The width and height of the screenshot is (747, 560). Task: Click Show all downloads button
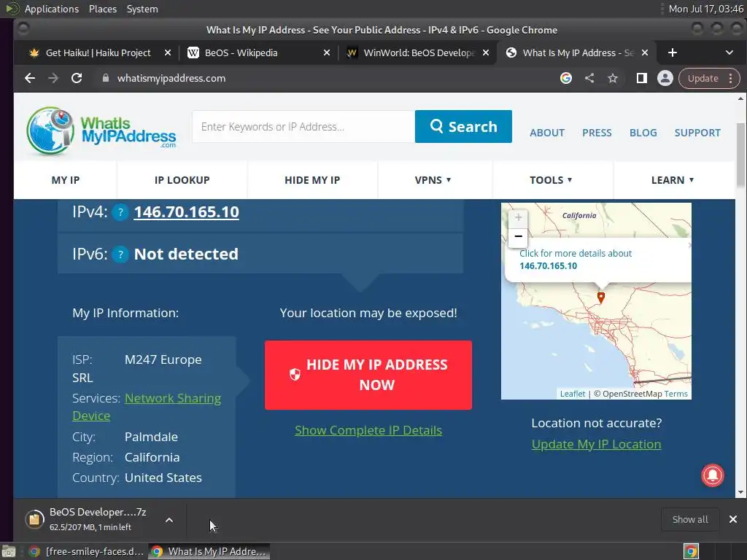[x=690, y=519]
